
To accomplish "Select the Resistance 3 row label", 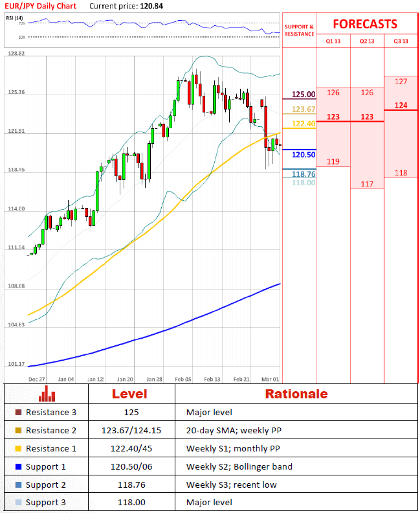I will coord(51,412).
